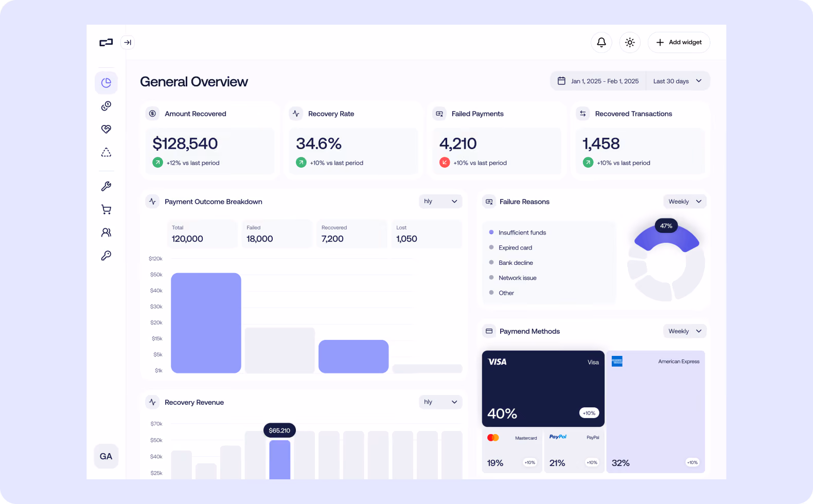Click the Failure Reasons header icon

pyautogui.click(x=489, y=202)
